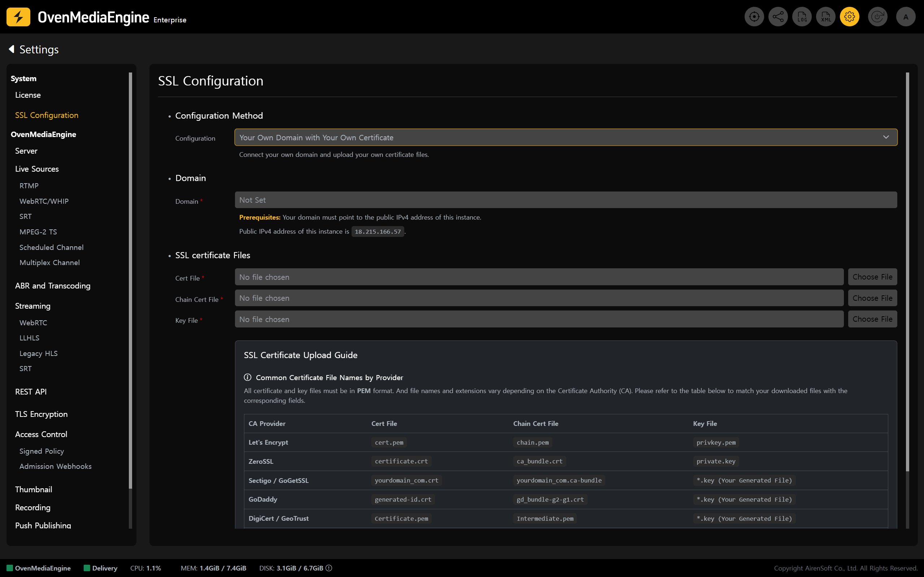Select TLS Encryption in the sidebar
924x577 pixels.
tap(41, 414)
